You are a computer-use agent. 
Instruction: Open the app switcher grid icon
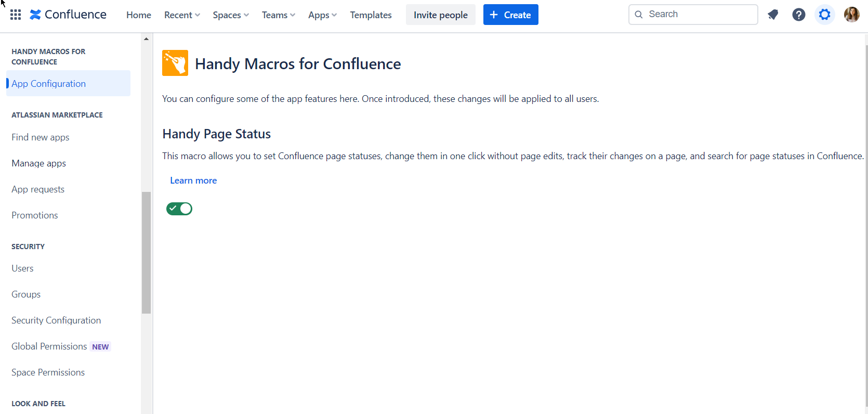(x=16, y=15)
